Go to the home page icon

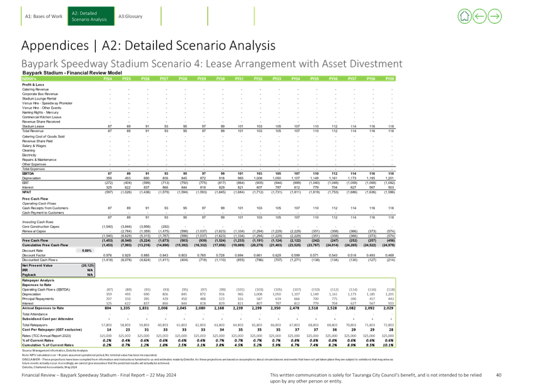[x=464, y=16]
